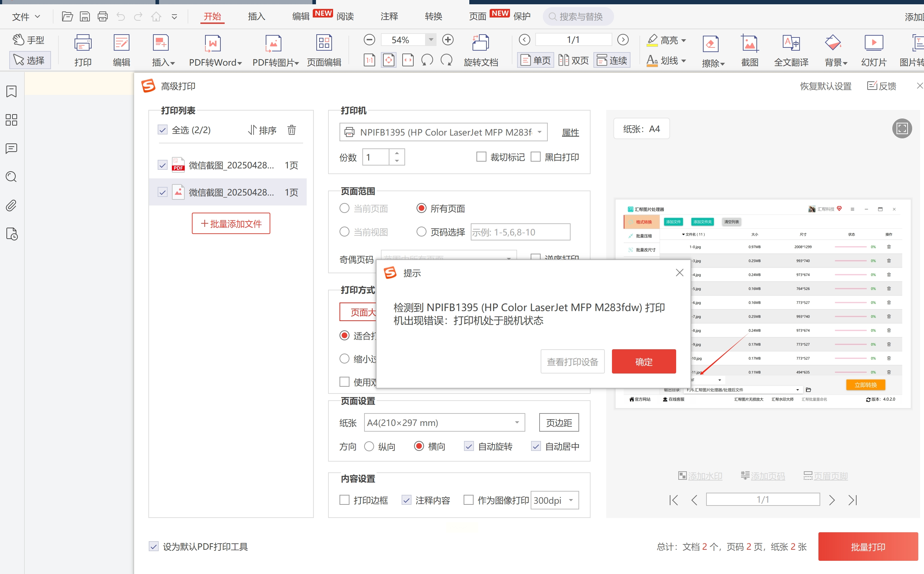Screen dimensions: 924x574
Task: Click the rotate document icon
Action: (x=480, y=43)
